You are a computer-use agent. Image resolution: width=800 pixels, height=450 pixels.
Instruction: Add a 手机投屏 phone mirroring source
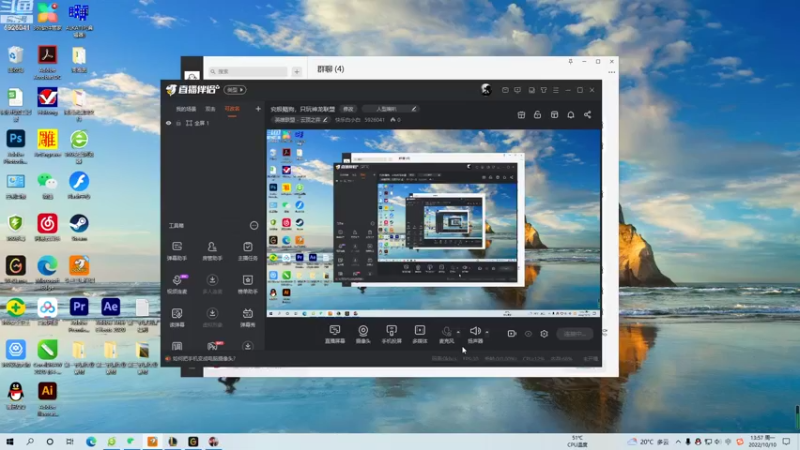point(391,334)
